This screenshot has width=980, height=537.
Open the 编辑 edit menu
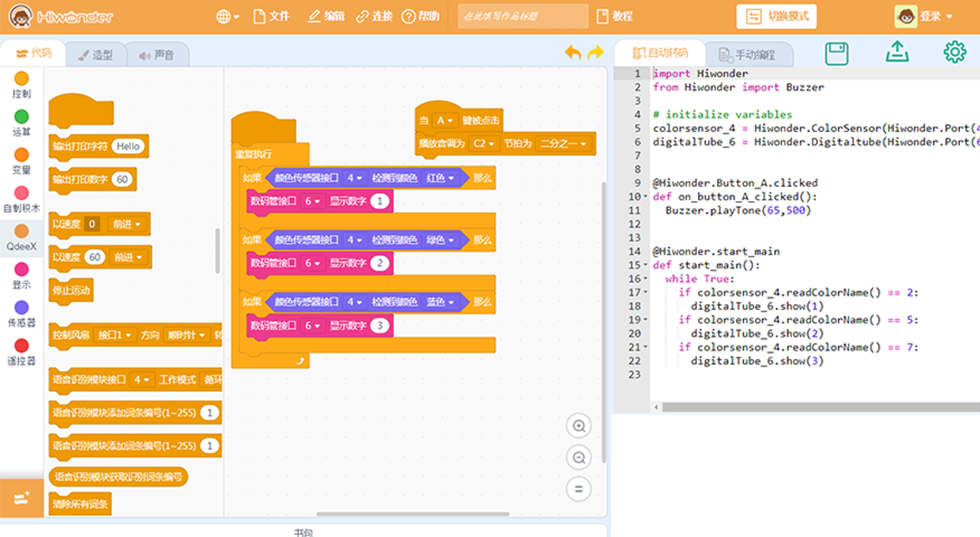click(x=326, y=16)
